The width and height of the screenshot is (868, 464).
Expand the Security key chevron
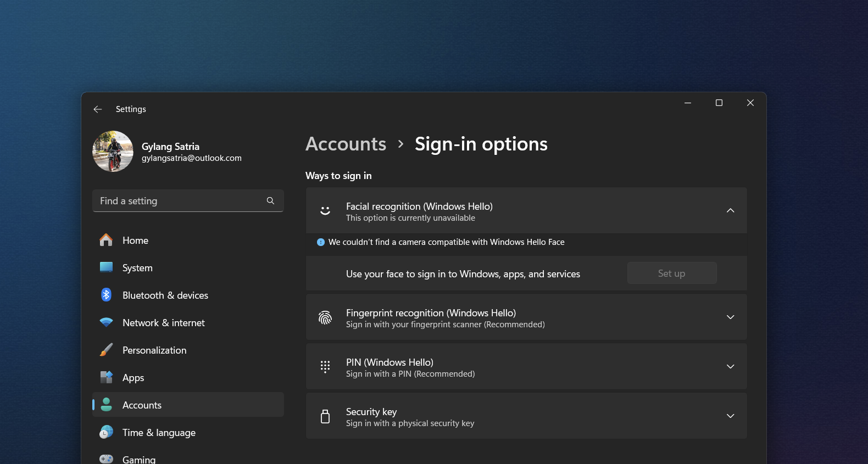[730, 416]
